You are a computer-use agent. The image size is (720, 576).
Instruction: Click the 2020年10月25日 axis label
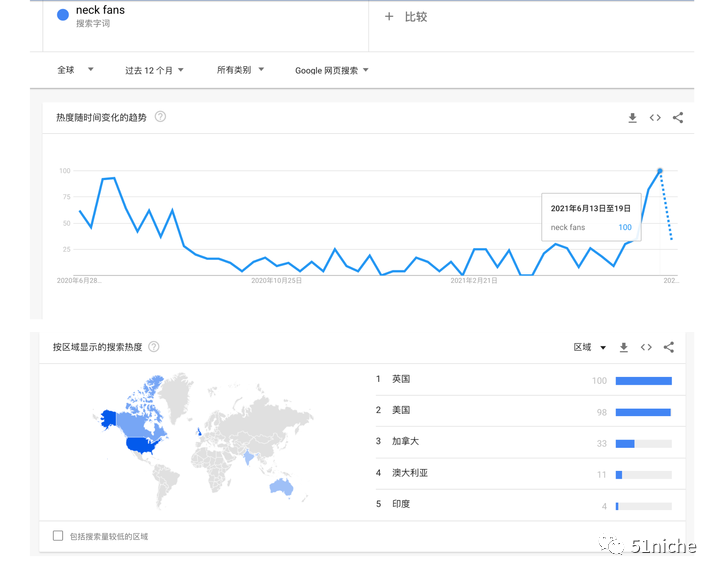276,281
